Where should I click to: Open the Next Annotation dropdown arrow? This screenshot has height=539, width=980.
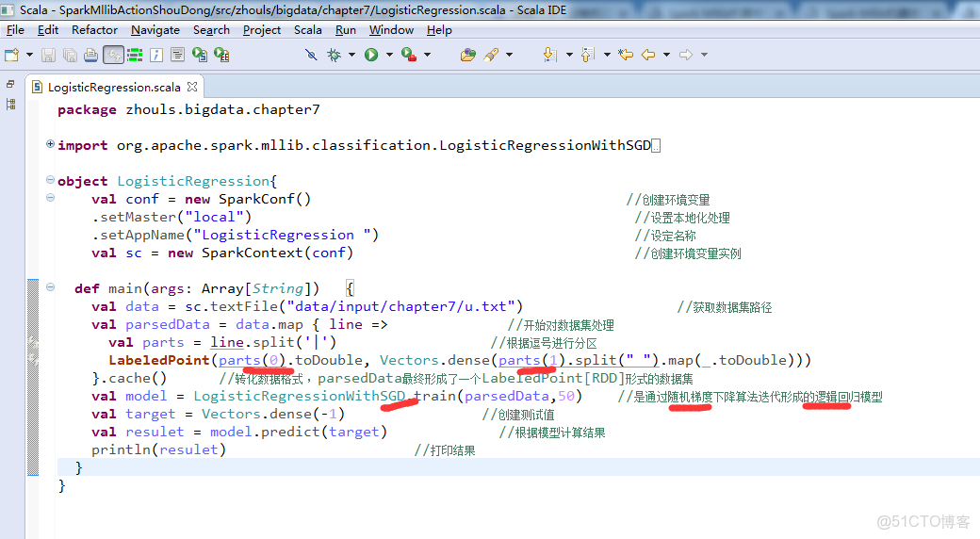[569, 55]
